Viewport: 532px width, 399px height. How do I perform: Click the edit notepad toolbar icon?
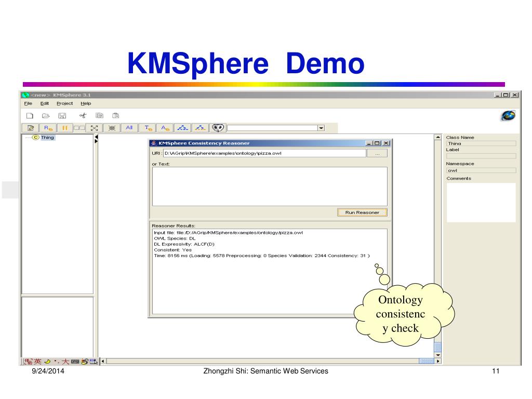point(31,128)
